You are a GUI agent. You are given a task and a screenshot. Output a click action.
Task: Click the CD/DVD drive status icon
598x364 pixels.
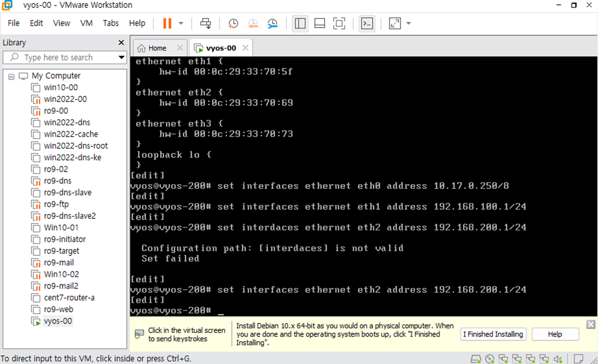click(x=490, y=359)
